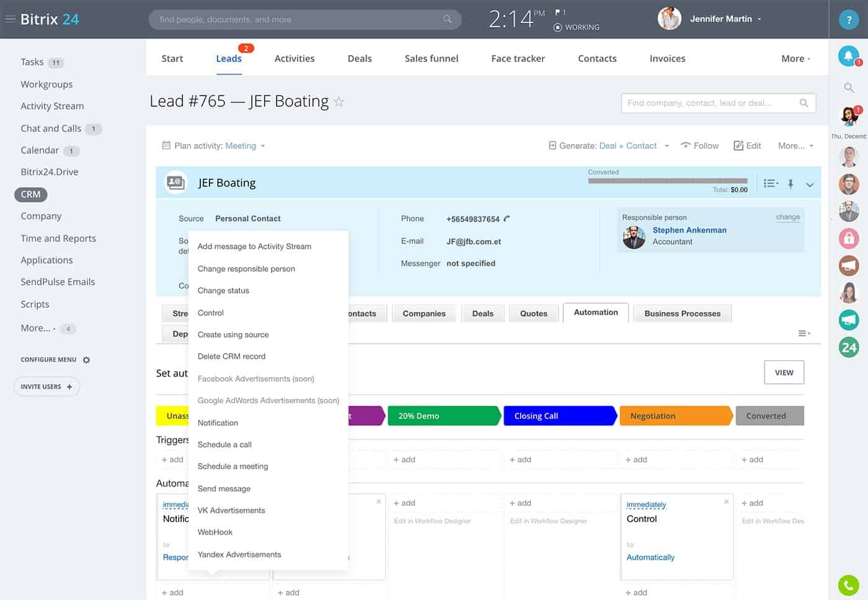This screenshot has width=868, height=600.
Task: Select Schedule a meeting from the menu
Action: pos(232,467)
